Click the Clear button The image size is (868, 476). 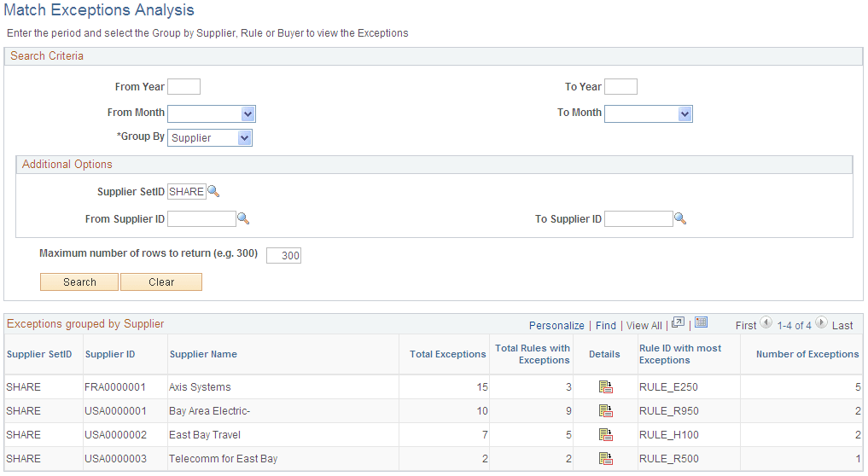[161, 282]
